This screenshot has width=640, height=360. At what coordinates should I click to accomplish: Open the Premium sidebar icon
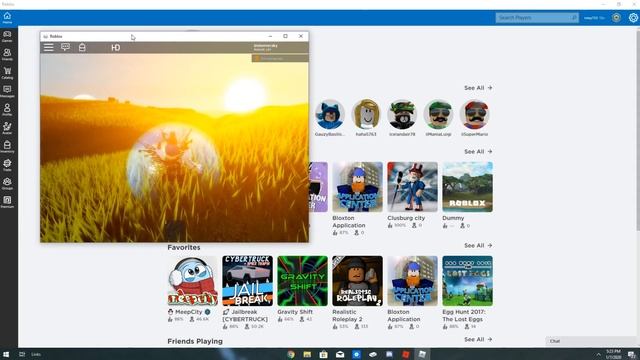(x=7, y=202)
